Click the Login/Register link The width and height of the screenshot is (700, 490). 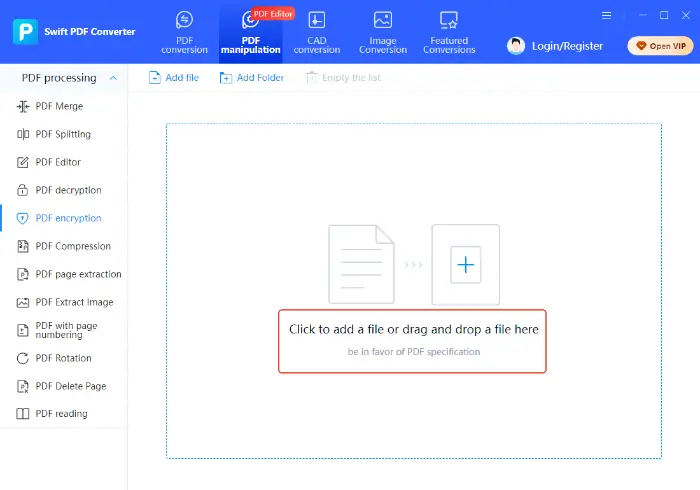(x=567, y=46)
